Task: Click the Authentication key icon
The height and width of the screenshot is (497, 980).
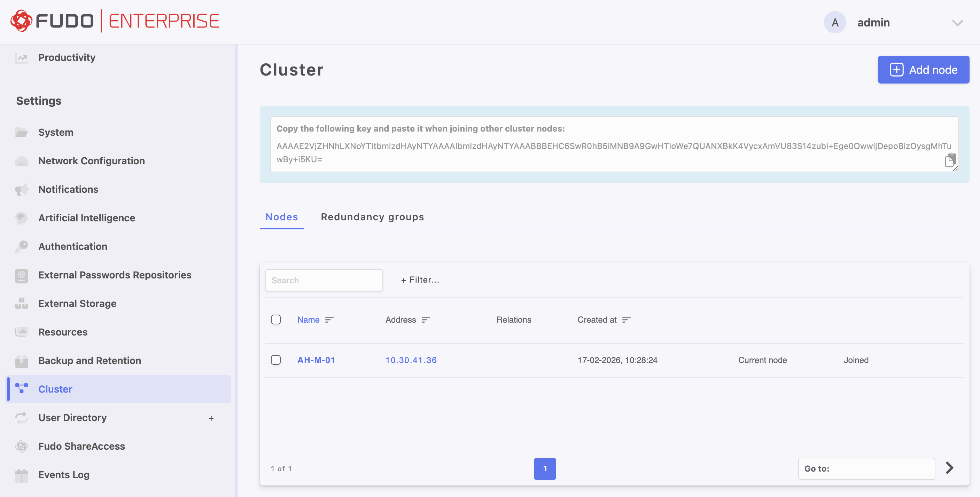Action: point(21,247)
